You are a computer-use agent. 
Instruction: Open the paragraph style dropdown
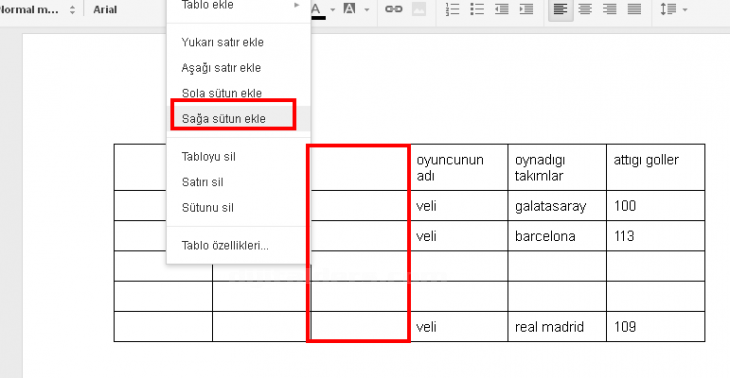[37, 9]
